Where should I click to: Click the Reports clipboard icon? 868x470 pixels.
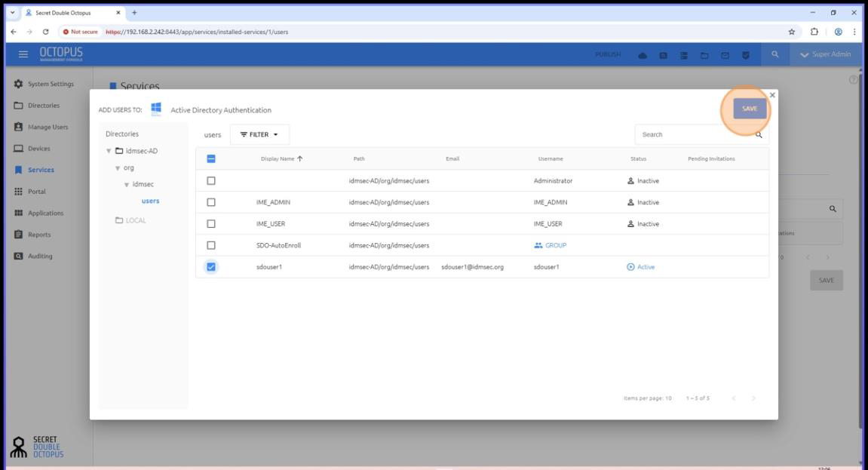[x=18, y=235]
